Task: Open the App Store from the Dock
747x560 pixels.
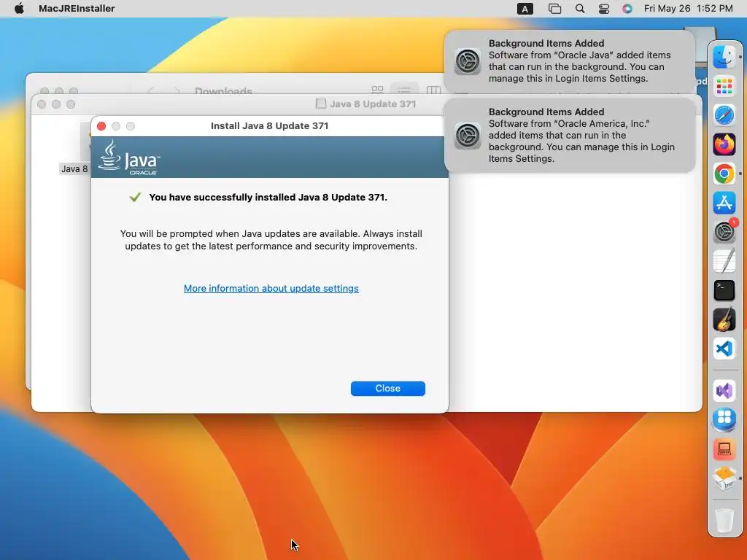Action: (x=724, y=203)
